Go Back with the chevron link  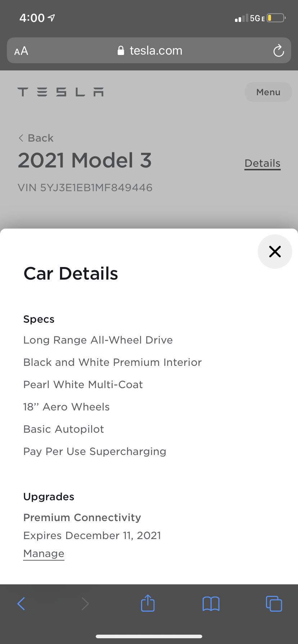pyautogui.click(x=36, y=138)
